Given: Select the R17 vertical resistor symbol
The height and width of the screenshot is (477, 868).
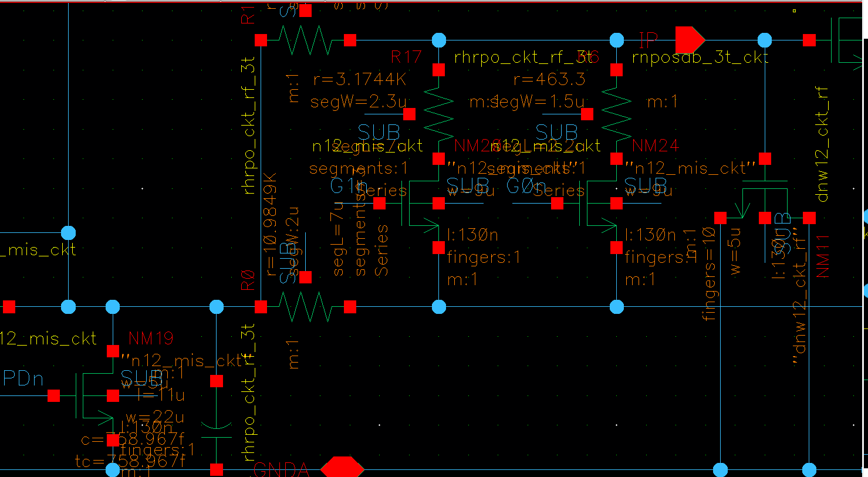Looking at the screenshot, I should click(439, 114).
